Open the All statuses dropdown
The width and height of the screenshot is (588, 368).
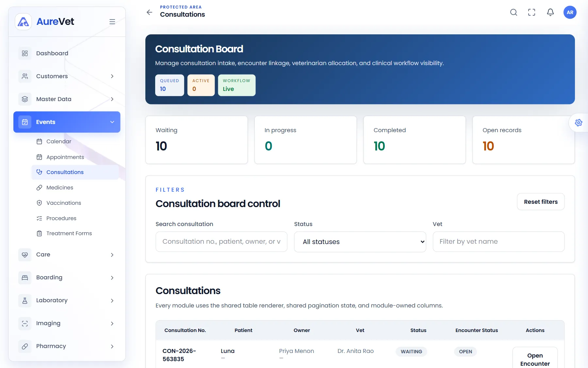360,242
